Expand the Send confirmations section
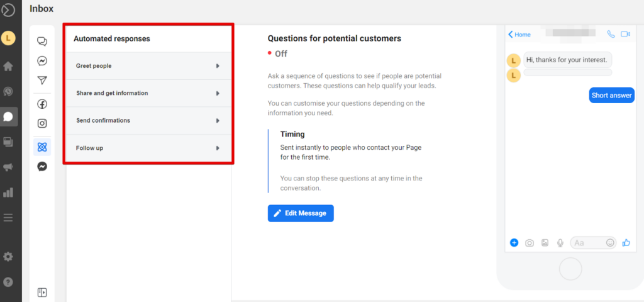Viewport: 644px width, 302px height. click(148, 120)
